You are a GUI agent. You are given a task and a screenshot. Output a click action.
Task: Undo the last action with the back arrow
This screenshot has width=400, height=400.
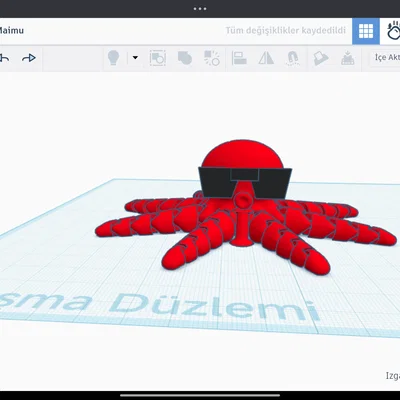point(4,58)
